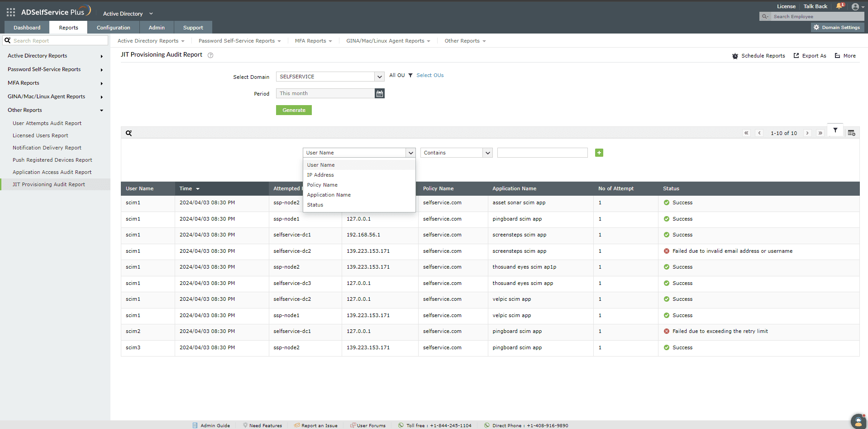The width and height of the screenshot is (868, 429).
Task: Open the Report an Issue footer link
Action: click(315, 425)
